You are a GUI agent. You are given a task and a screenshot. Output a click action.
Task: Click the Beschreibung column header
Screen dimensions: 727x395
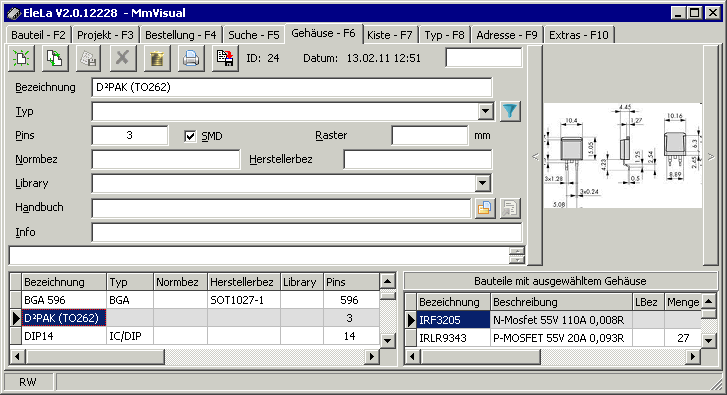(x=561, y=302)
